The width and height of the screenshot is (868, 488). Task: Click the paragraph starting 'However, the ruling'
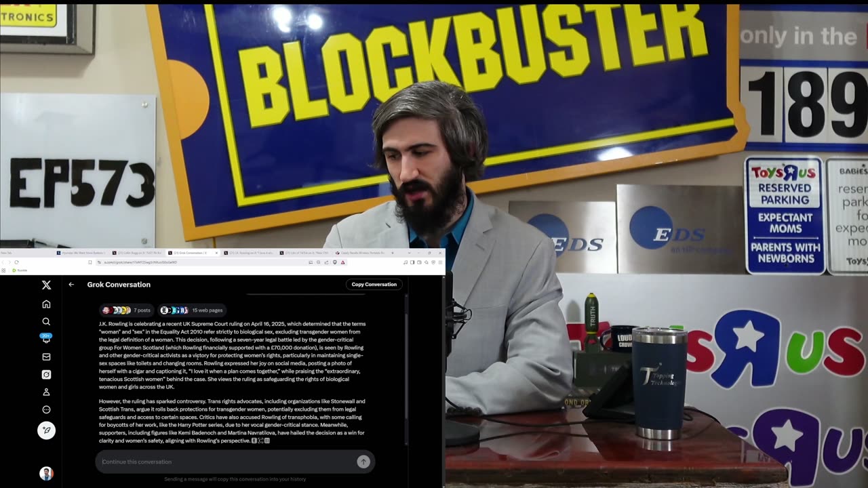[x=233, y=421]
